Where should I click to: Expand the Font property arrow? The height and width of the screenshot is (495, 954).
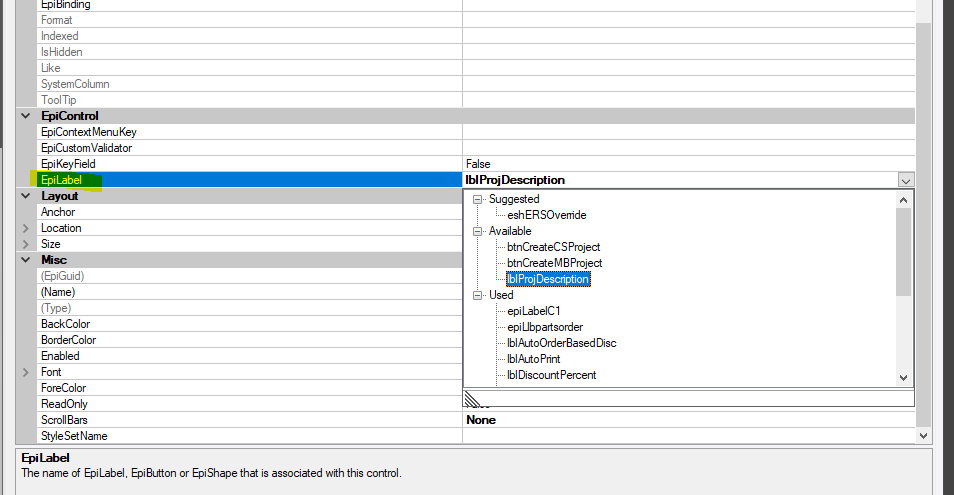click(x=26, y=372)
